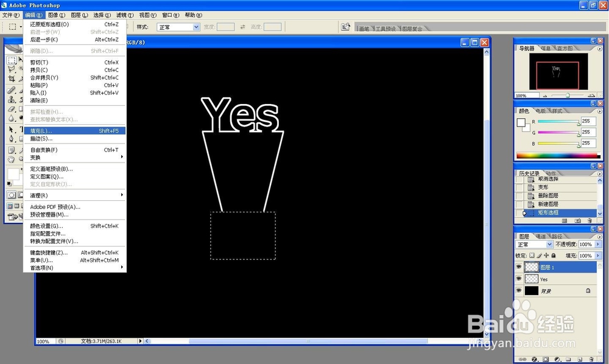Set history brush source for 新建图层

[x=519, y=204]
